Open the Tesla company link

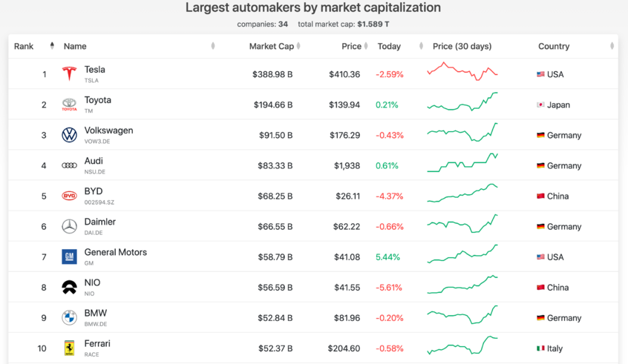tap(94, 70)
